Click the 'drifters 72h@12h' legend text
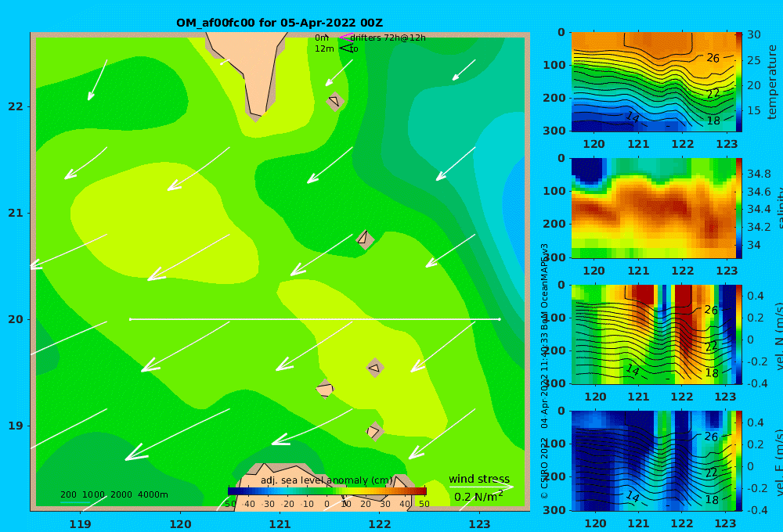This screenshot has height=532, width=783. tap(388, 38)
